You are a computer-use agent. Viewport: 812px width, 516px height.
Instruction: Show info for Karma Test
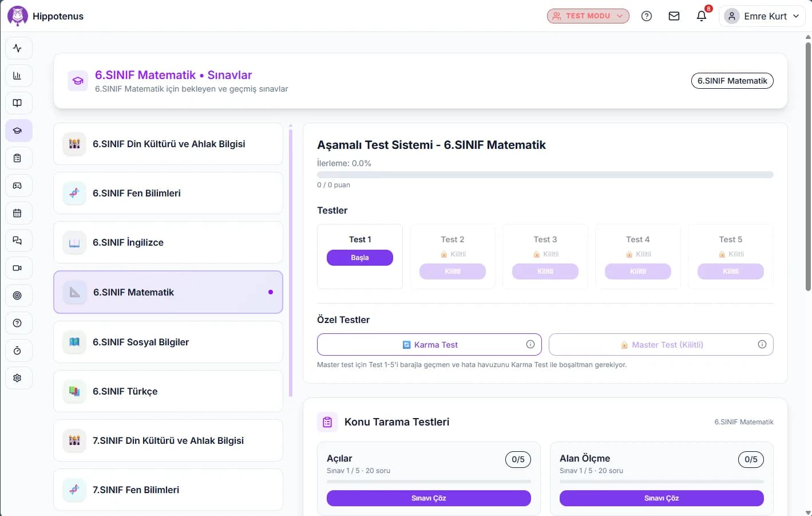(x=530, y=344)
